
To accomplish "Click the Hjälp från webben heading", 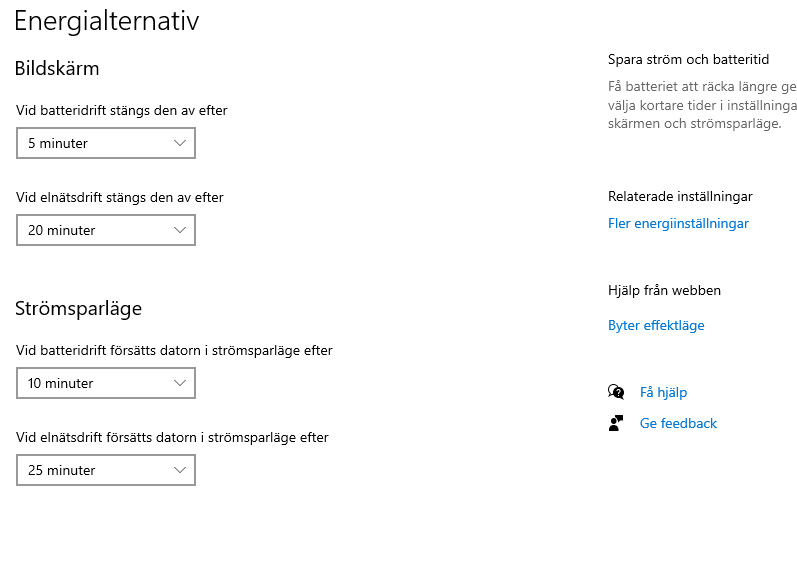I will pyautogui.click(x=664, y=290).
